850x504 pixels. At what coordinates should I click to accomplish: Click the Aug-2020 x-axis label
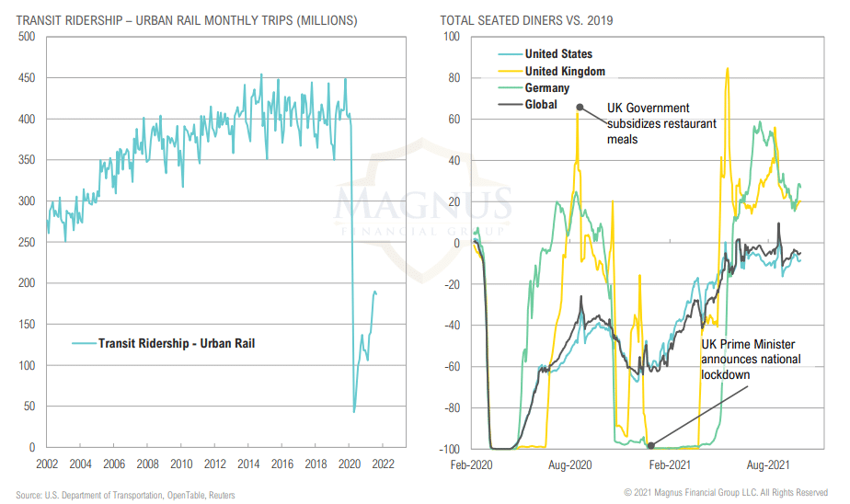569,464
